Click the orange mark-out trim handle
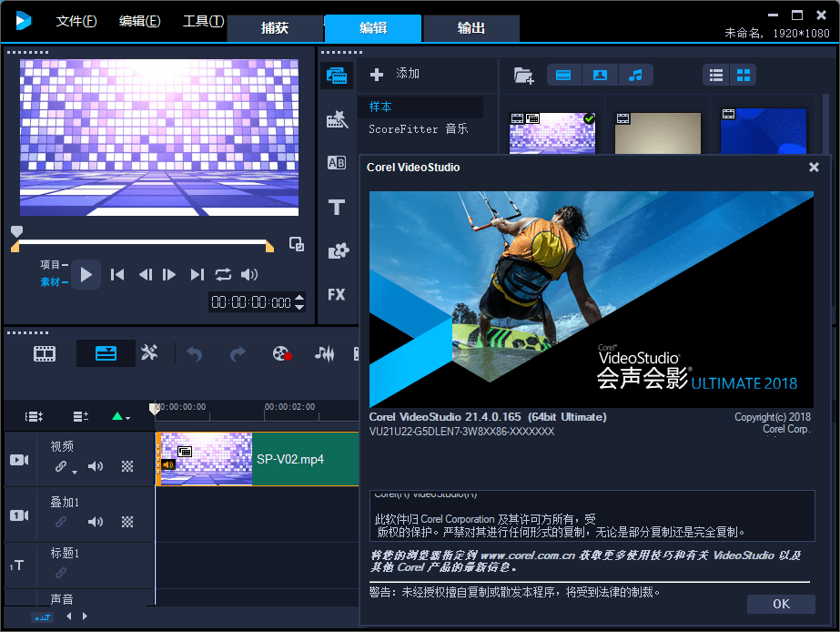The width and height of the screenshot is (840, 632). [x=269, y=247]
